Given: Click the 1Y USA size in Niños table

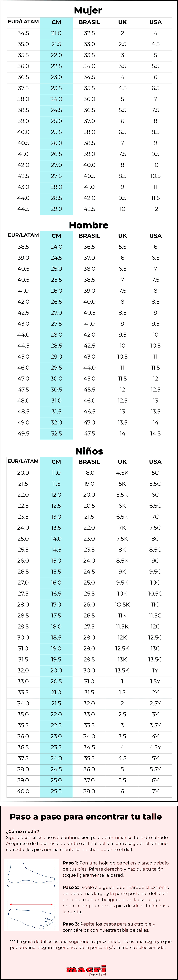Looking at the screenshot, I should pyautogui.click(x=155, y=670).
